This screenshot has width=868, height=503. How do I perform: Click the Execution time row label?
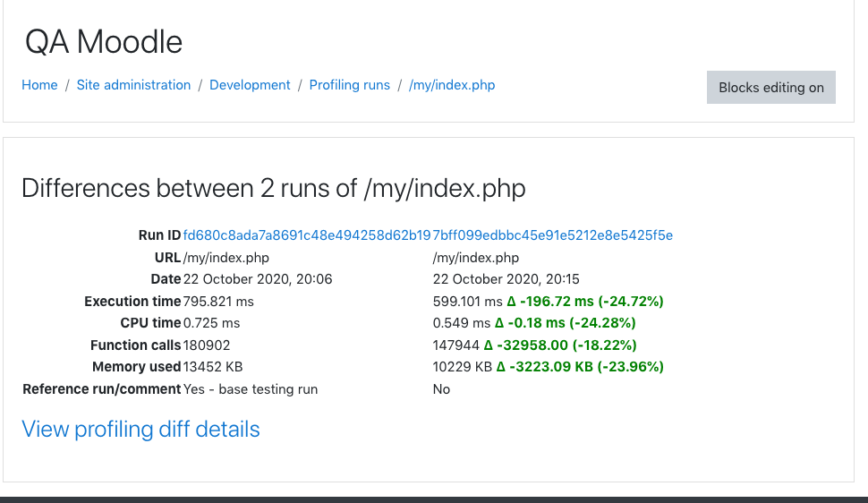click(x=132, y=302)
